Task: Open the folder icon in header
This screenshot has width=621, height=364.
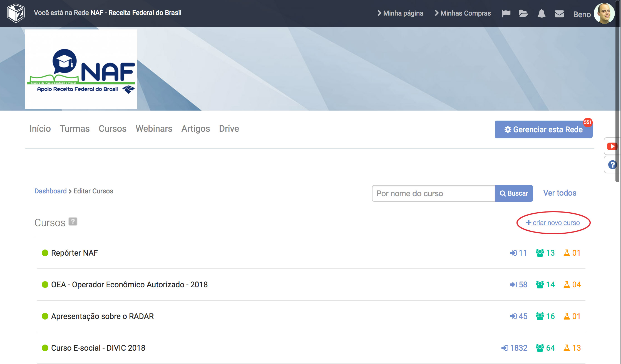Action: click(x=523, y=13)
